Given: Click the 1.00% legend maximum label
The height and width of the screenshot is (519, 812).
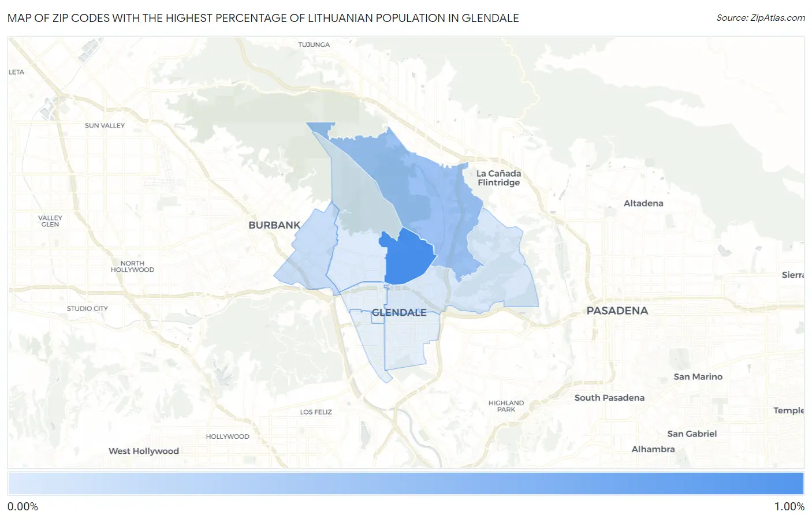Looking at the screenshot, I should pyautogui.click(x=789, y=506).
